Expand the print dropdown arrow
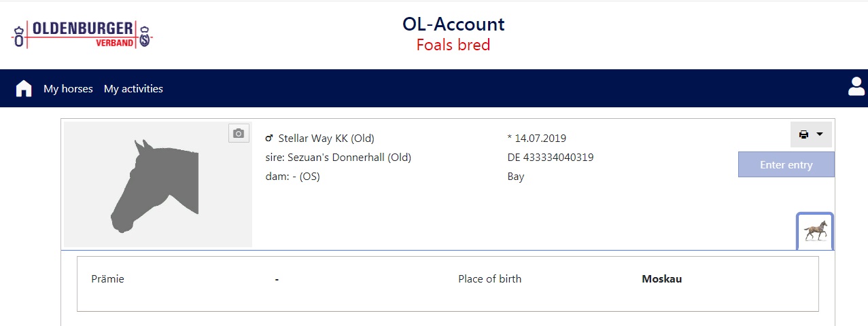 [x=820, y=134]
